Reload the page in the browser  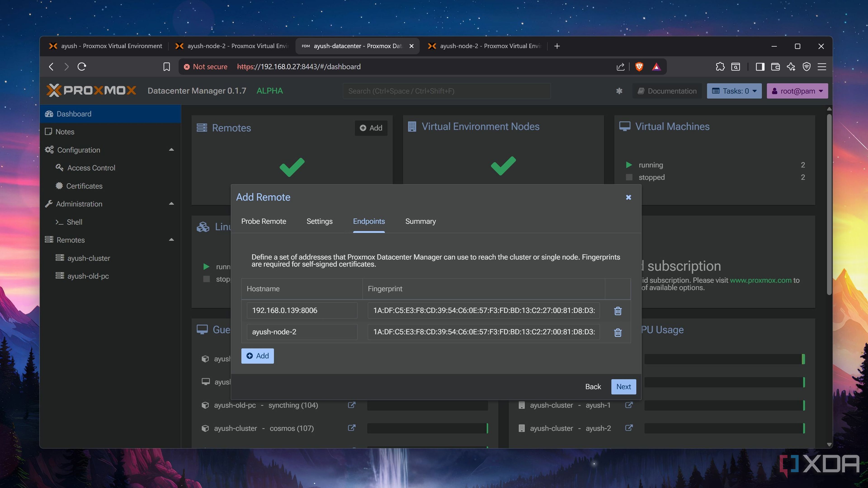(x=82, y=67)
